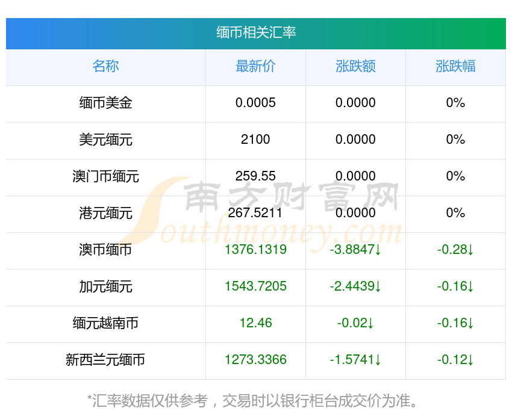Click the percent change -0.28↓
Image resolution: width=512 pixels, height=420 pixels.
tap(455, 250)
